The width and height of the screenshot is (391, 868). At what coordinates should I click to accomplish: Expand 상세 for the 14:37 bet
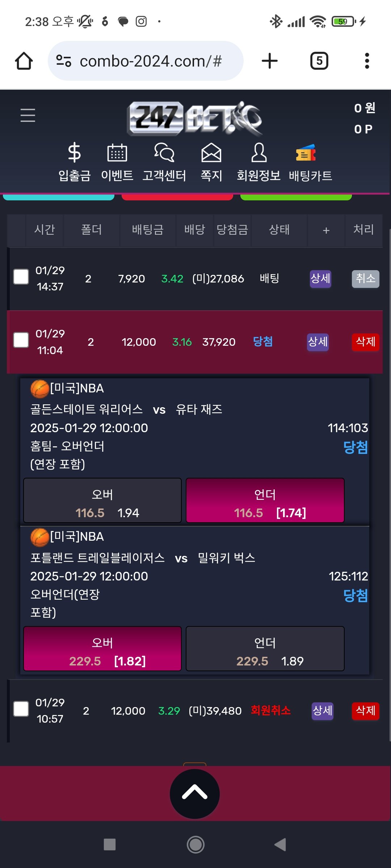tap(320, 279)
